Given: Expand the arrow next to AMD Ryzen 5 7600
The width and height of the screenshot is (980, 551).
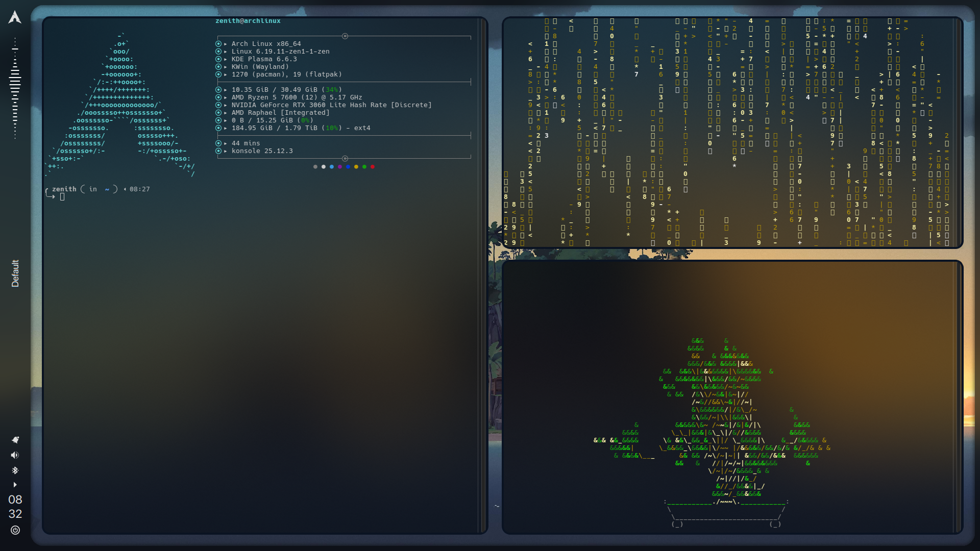Looking at the screenshot, I should (x=227, y=97).
